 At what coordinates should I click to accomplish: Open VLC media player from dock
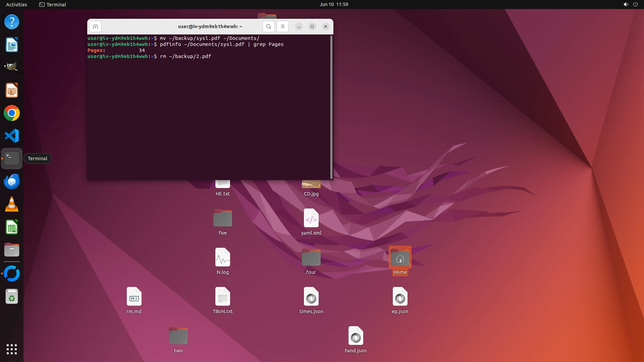pos(12,204)
